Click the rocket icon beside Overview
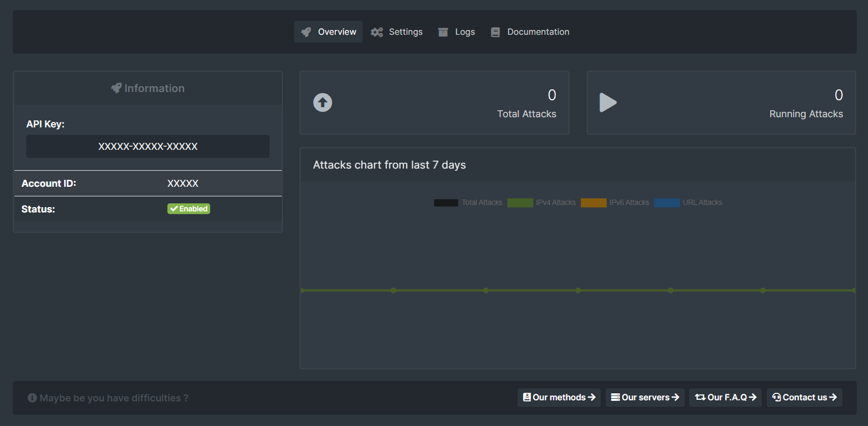Image resolution: width=868 pixels, height=426 pixels. click(x=306, y=32)
